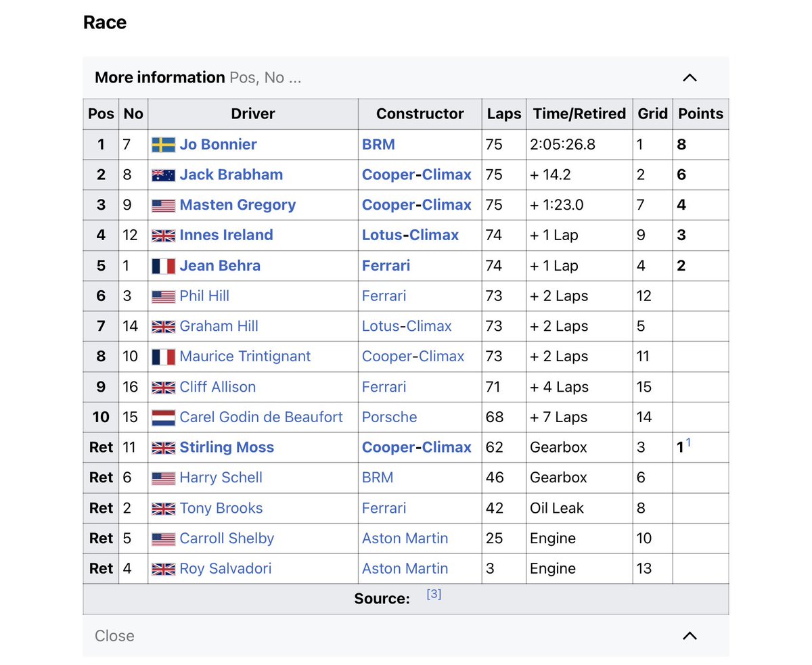Click the French flag next to Maurice Trintignant
The image size is (812, 665).
pos(162,356)
